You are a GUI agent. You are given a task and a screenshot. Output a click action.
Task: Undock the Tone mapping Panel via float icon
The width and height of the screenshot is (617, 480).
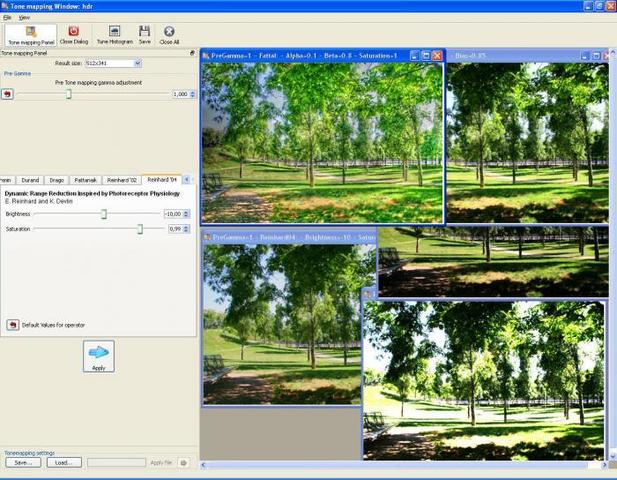click(192, 53)
